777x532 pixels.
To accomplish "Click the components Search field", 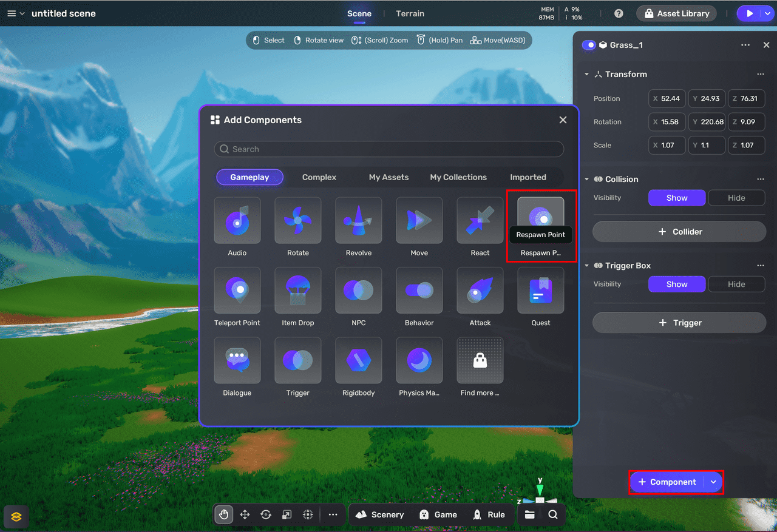I will point(388,149).
